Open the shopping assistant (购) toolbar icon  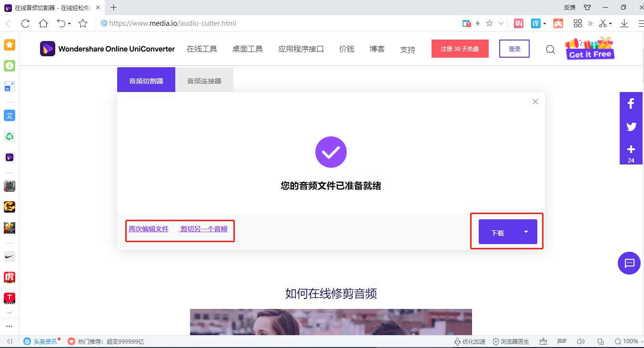518,23
